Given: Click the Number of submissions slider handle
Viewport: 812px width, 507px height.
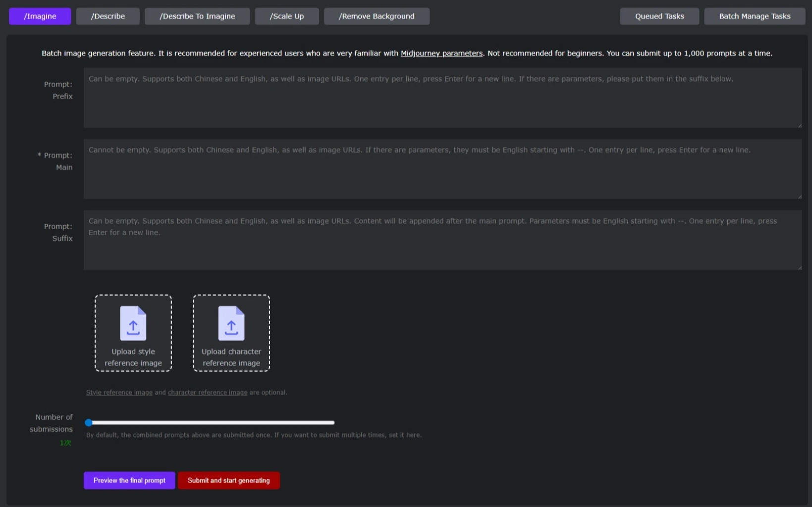Looking at the screenshot, I should (x=89, y=423).
